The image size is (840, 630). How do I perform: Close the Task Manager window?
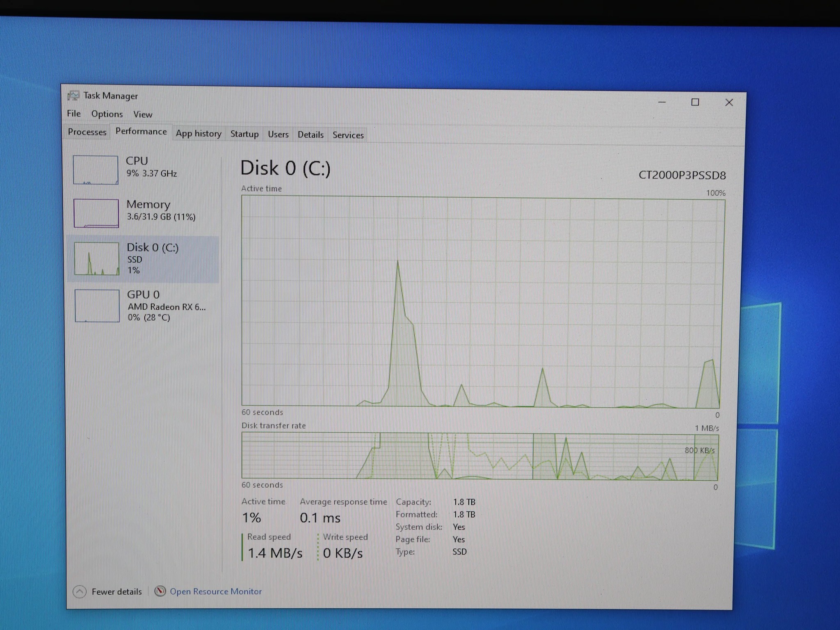point(729,103)
